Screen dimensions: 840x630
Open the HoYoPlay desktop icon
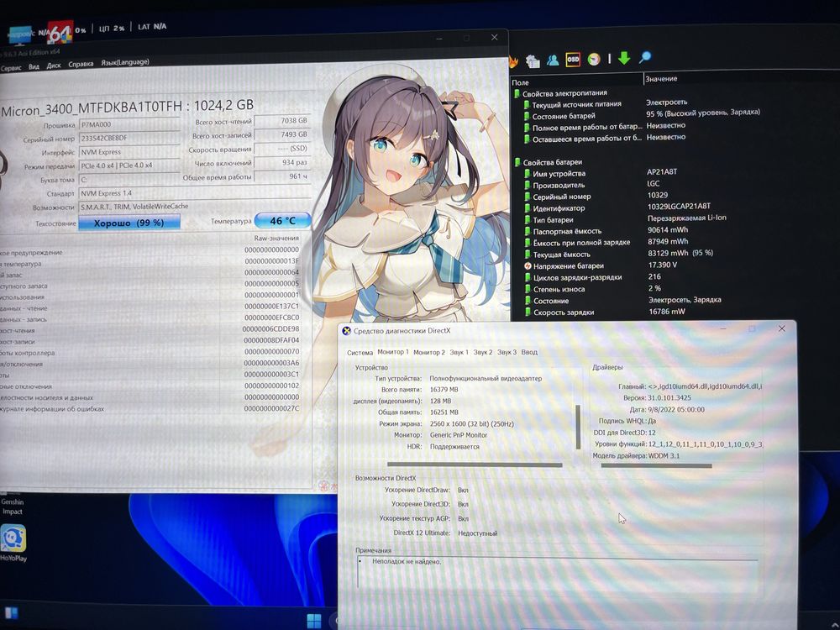click(13, 542)
